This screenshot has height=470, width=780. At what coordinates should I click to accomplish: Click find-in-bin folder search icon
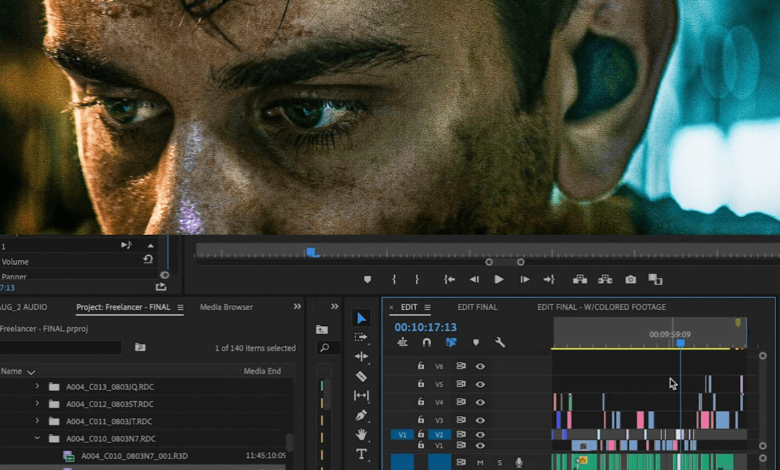140,347
